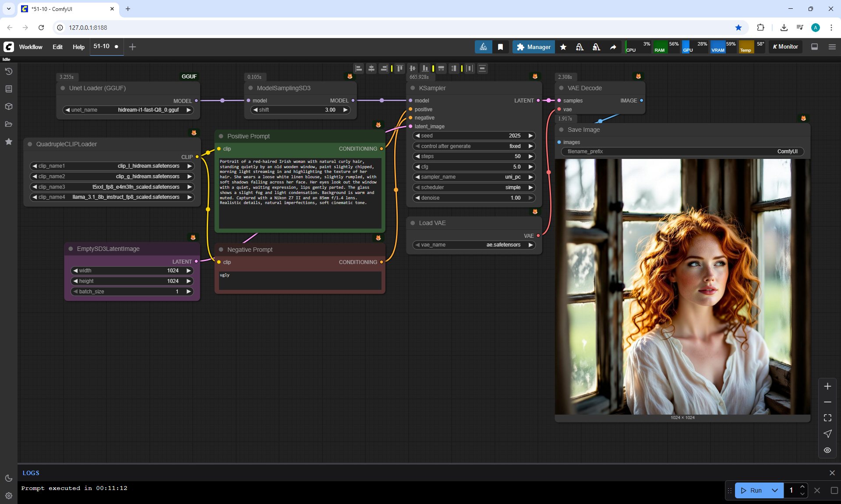The width and height of the screenshot is (841, 504).
Task: Click the shift 3.00 slider widget
Action: tap(300, 110)
